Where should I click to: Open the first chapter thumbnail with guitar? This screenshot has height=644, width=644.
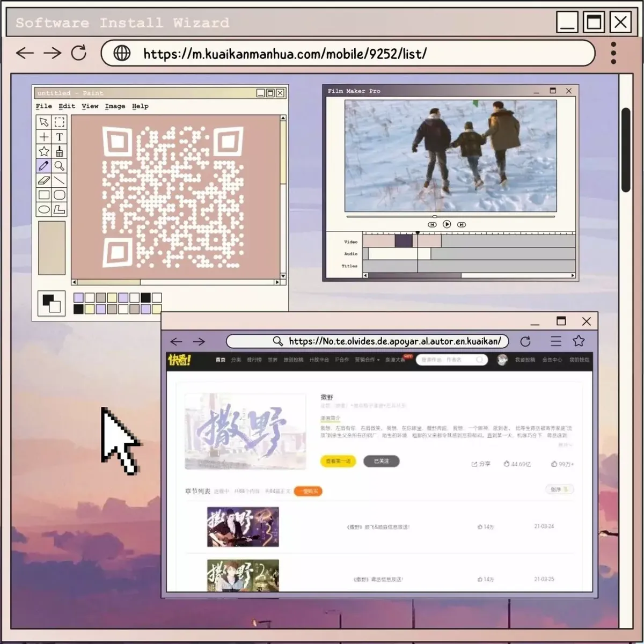coord(243,527)
